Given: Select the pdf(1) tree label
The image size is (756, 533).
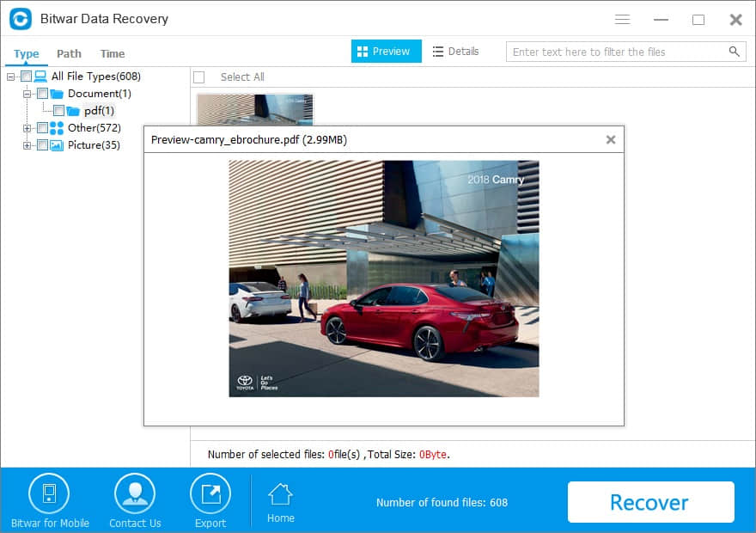Looking at the screenshot, I should point(100,111).
